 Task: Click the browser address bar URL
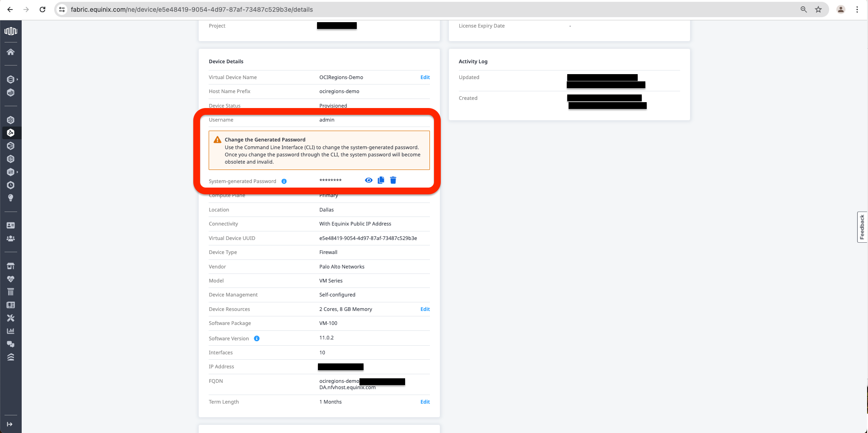[x=191, y=9]
